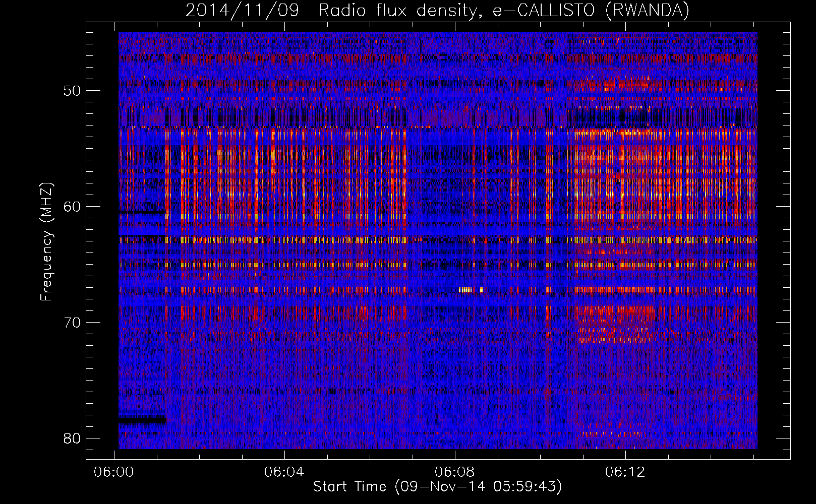Image resolution: width=816 pixels, height=504 pixels.
Task: Click the 80 frequency tick label
Action: (72, 438)
